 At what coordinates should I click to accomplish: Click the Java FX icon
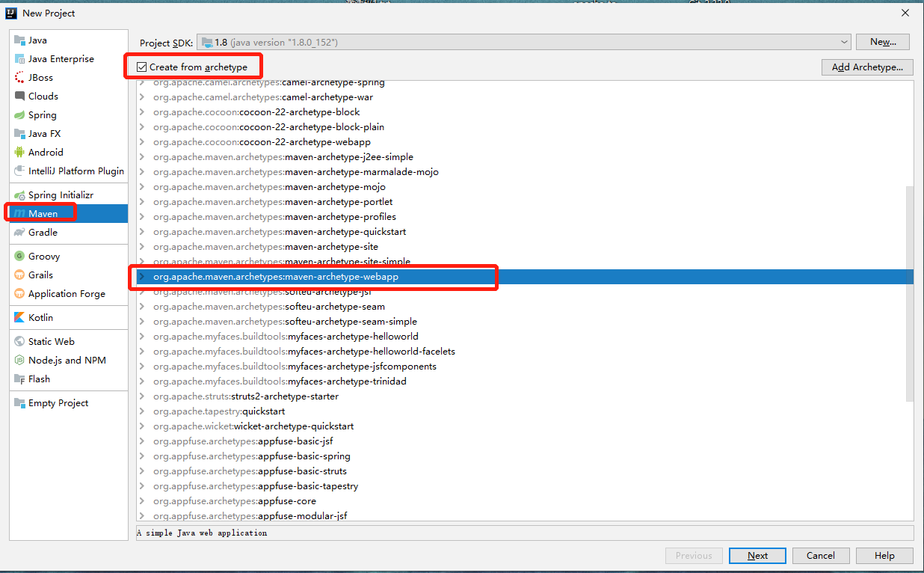tap(19, 134)
